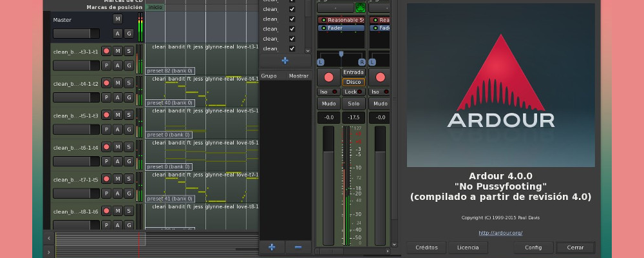Toggle Iso beside the Lock button
The image size is (644, 258).
(x=328, y=92)
